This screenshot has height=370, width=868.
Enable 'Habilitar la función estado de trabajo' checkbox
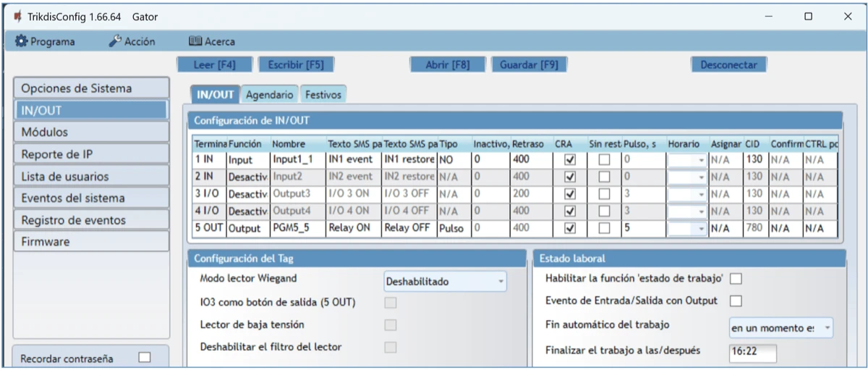pyautogui.click(x=737, y=279)
